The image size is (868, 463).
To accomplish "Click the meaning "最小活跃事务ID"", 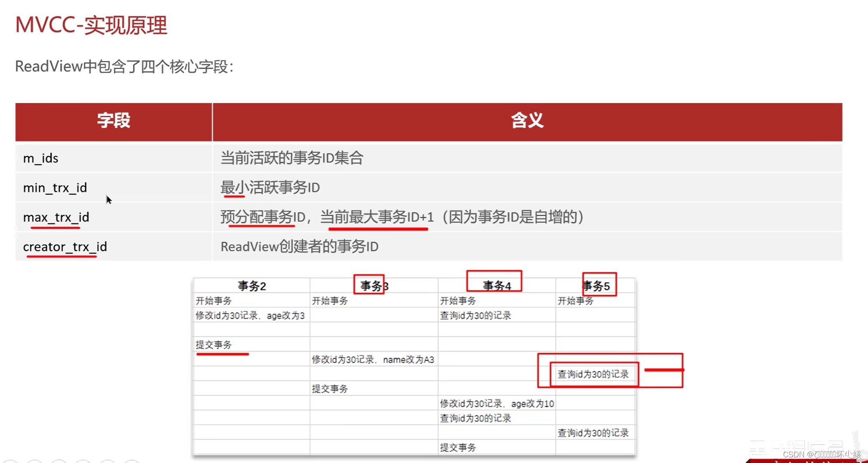I will [270, 188].
